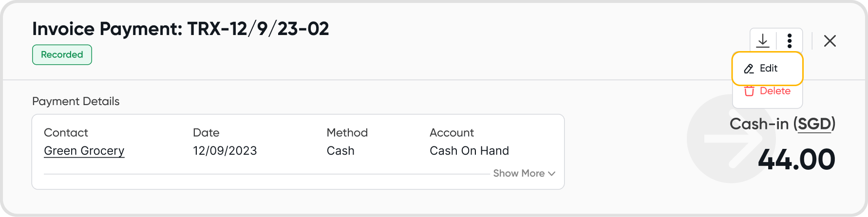Expand details with Show More
The image size is (868, 217).
[519, 173]
